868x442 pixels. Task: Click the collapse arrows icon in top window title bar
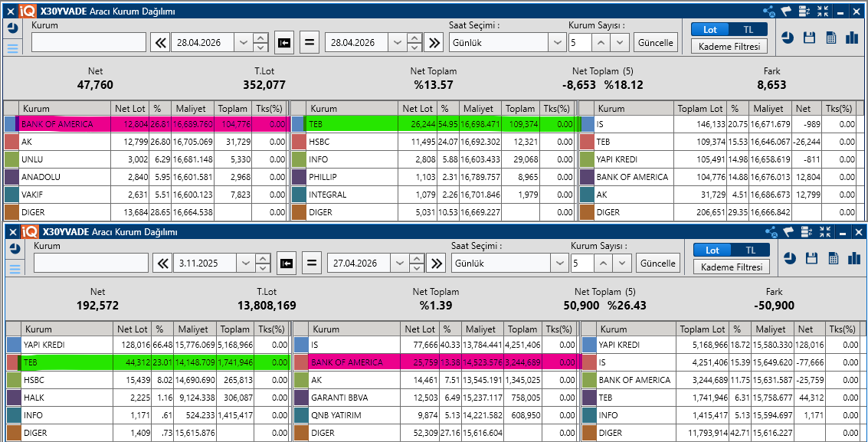(x=823, y=11)
